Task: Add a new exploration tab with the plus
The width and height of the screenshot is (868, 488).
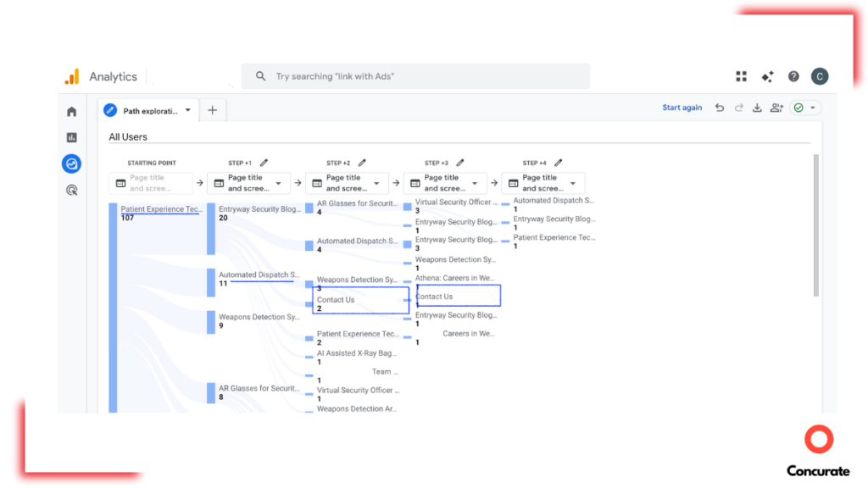Action: 212,109
